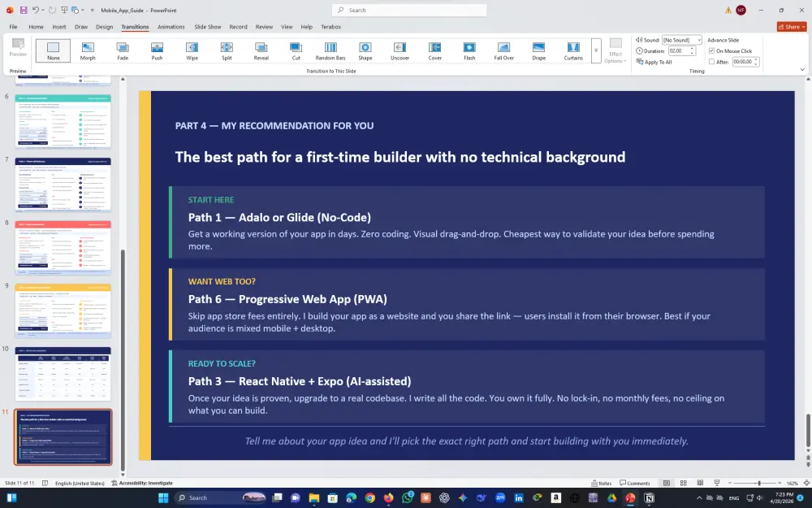The image size is (812, 508).
Task: Switch to the Animations tab
Action: 171,27
